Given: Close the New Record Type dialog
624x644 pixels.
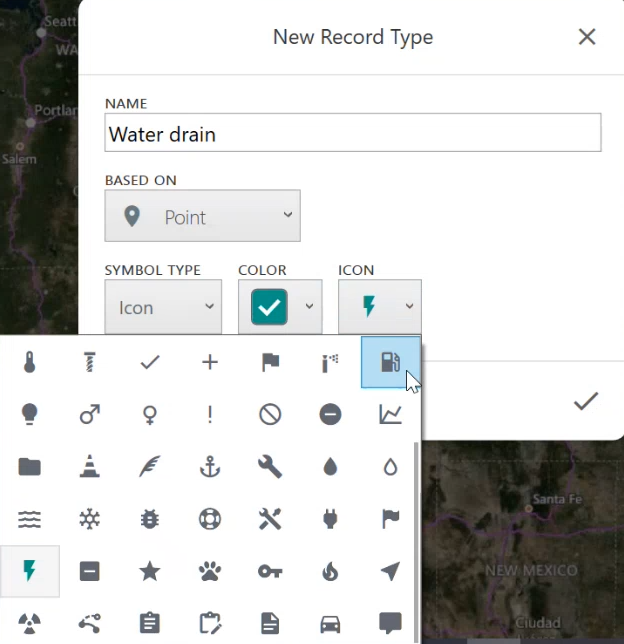Looking at the screenshot, I should 587,37.
